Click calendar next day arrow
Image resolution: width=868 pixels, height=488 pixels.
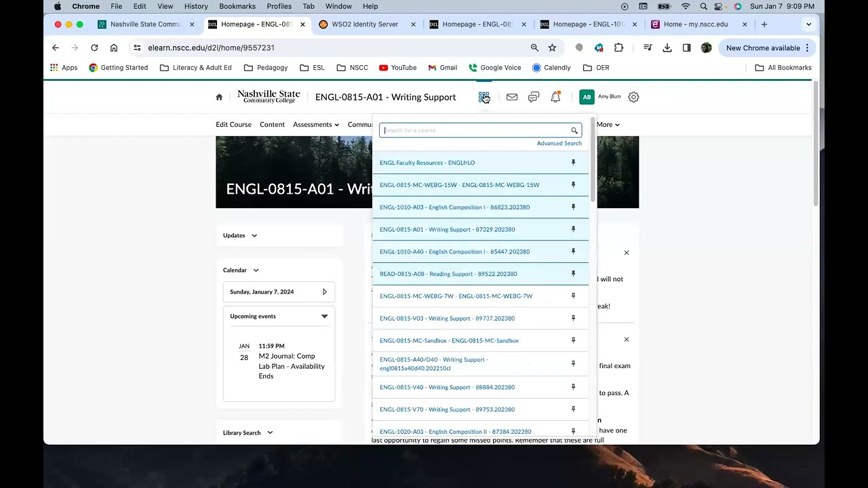(324, 292)
